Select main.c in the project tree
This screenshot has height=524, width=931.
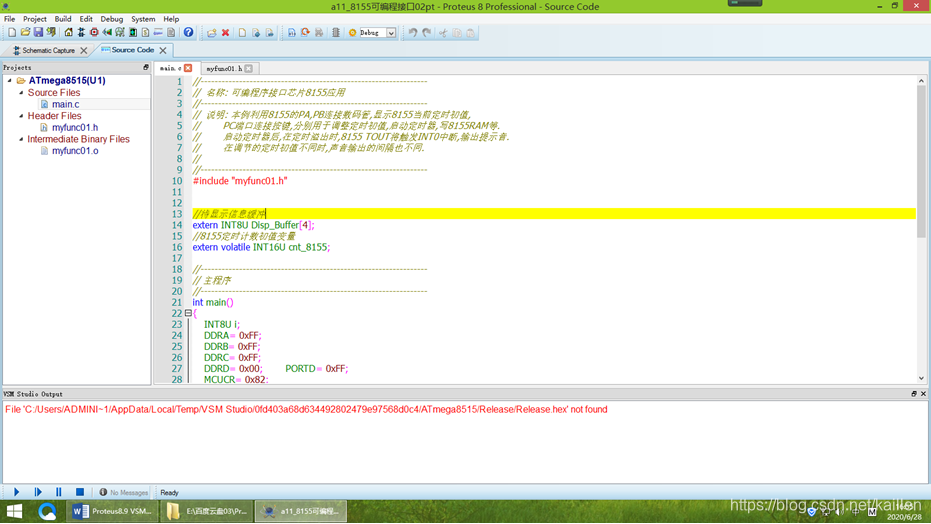65,104
